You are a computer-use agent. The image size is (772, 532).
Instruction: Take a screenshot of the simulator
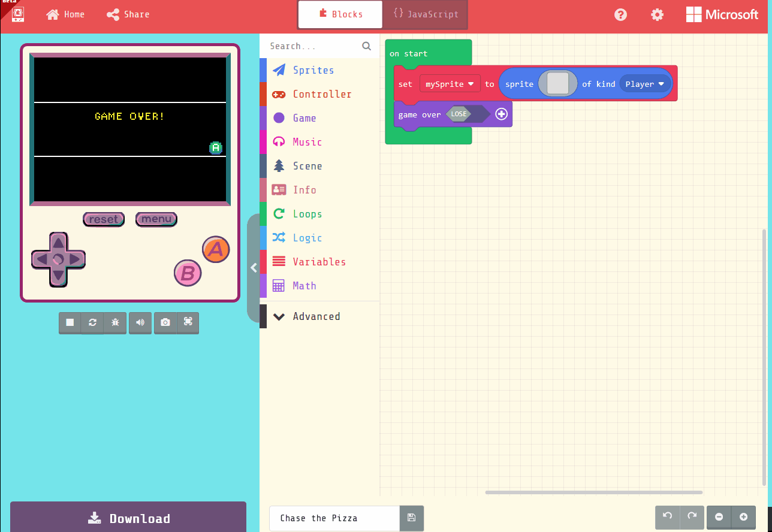(165, 323)
